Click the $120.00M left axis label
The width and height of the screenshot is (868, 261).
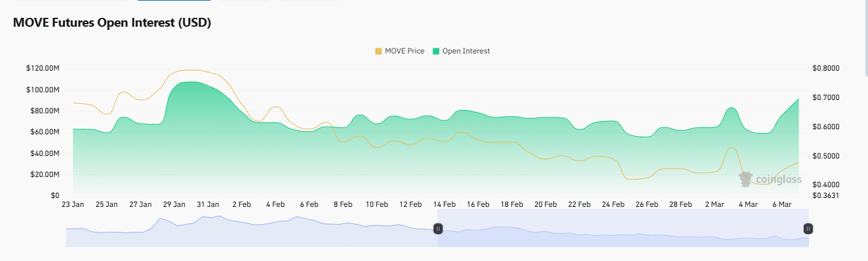click(43, 69)
